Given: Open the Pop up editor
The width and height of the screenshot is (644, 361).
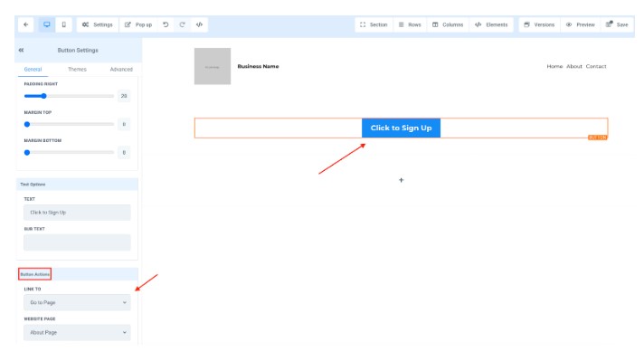Looking at the screenshot, I should [x=138, y=24].
